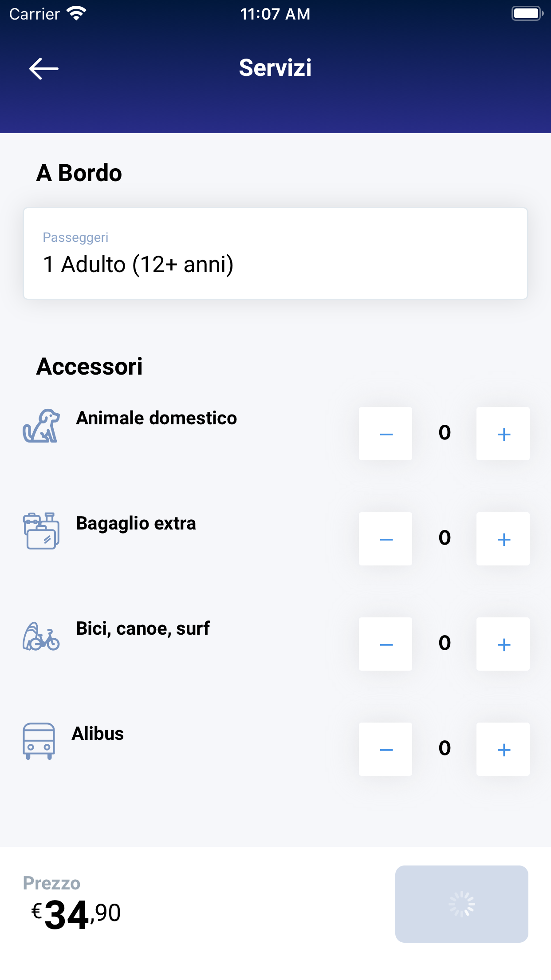Tap the battery status icon
Image resolution: width=551 pixels, height=980 pixels.
click(527, 14)
